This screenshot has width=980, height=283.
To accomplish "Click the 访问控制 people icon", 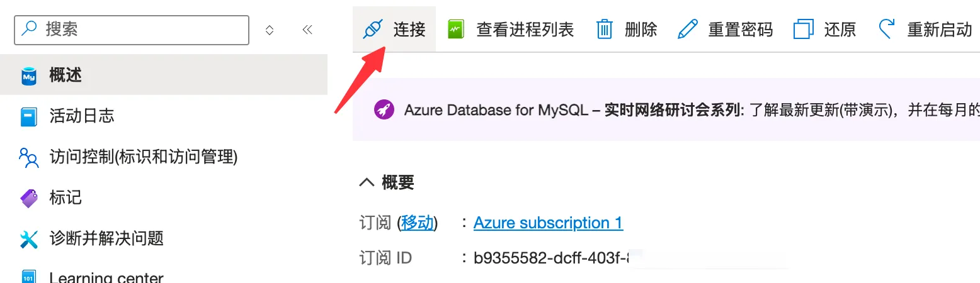I will (x=29, y=157).
